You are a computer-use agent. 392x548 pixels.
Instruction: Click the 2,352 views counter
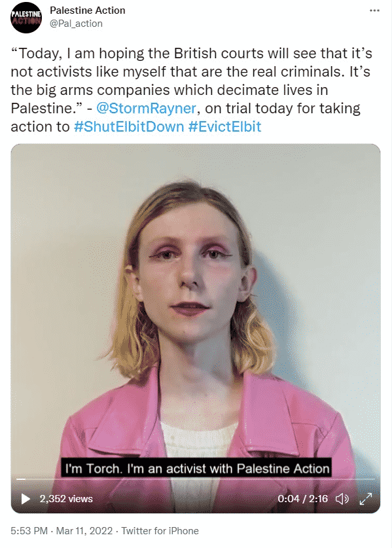pos(66,499)
